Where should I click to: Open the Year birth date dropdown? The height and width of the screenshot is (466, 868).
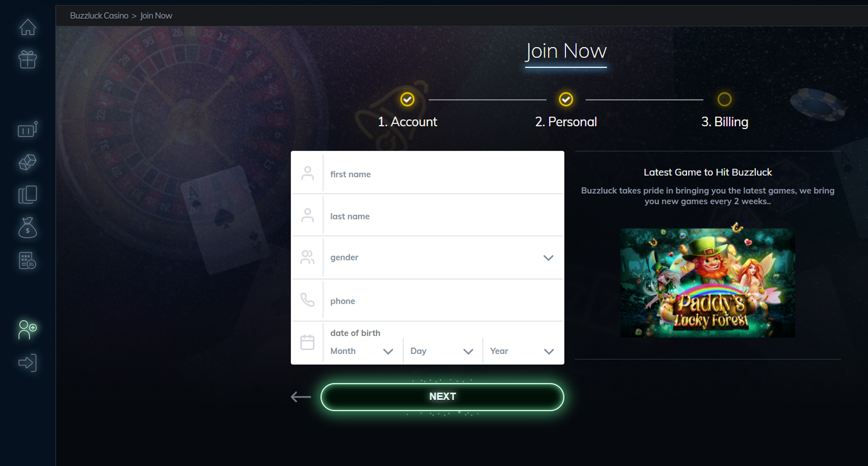click(x=522, y=351)
